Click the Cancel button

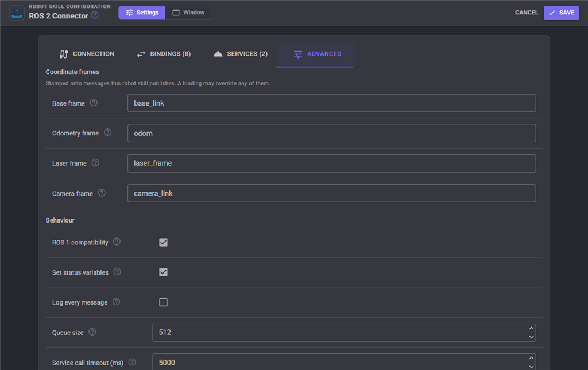pos(527,13)
